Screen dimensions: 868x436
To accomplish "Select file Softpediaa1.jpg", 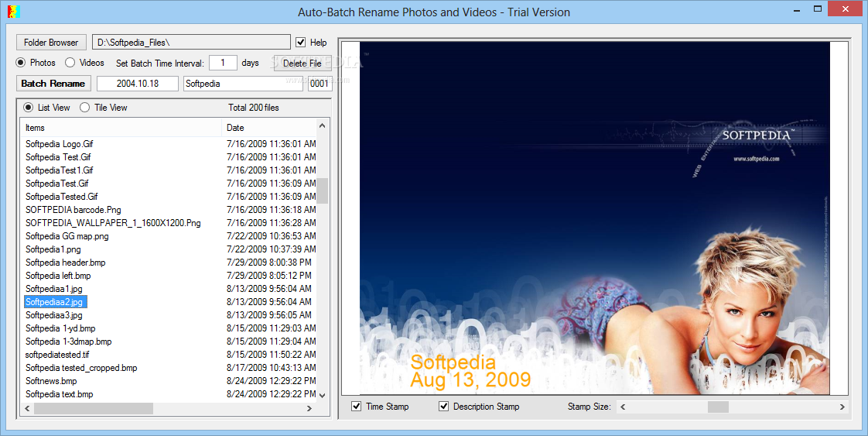I will click(x=53, y=289).
